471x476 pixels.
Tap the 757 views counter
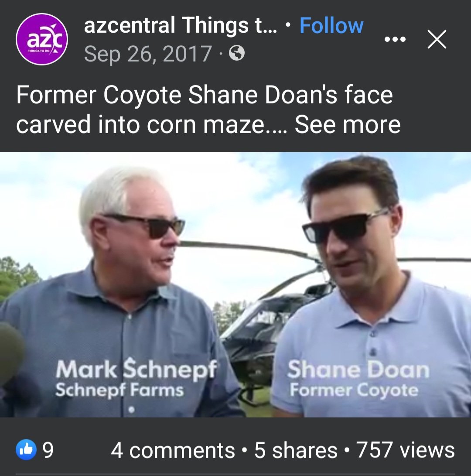click(x=406, y=450)
